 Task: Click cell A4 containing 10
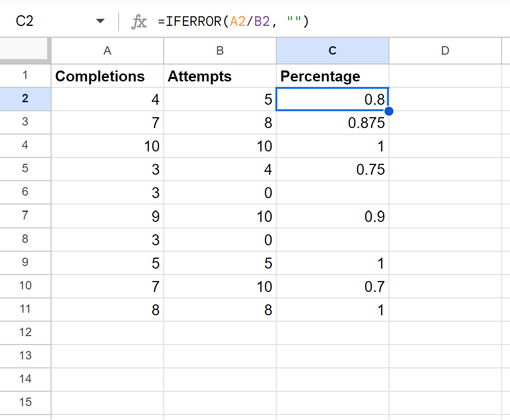107,146
